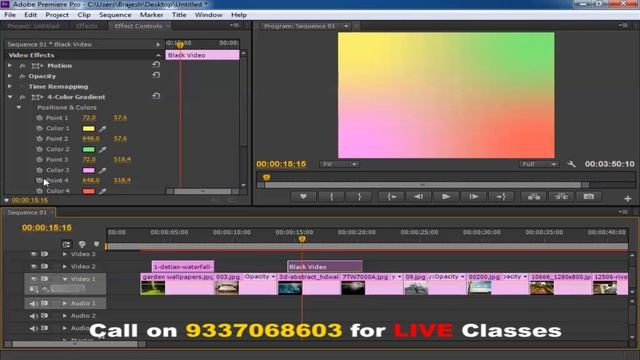640x360 pixels.
Task: Toggle Video 1 track output eye
Action: pos(34,279)
